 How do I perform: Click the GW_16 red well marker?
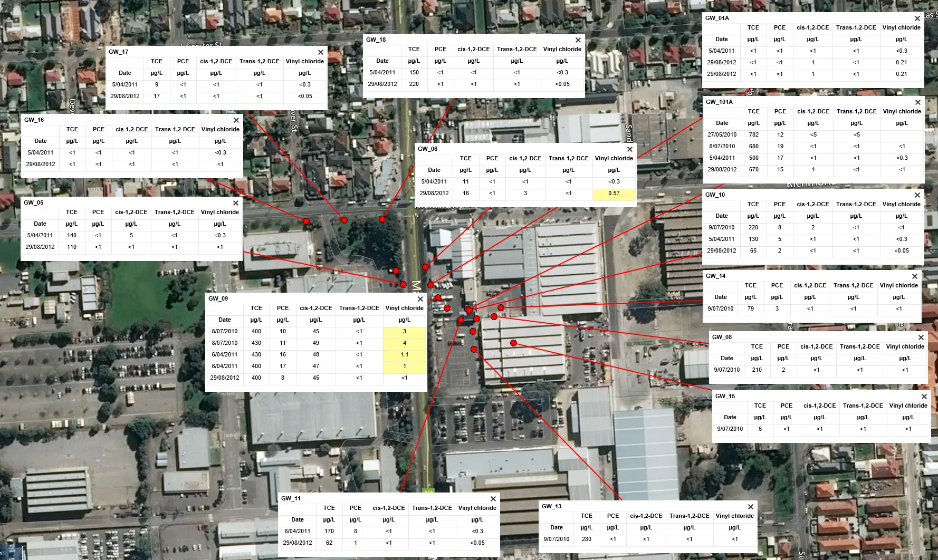click(x=306, y=221)
